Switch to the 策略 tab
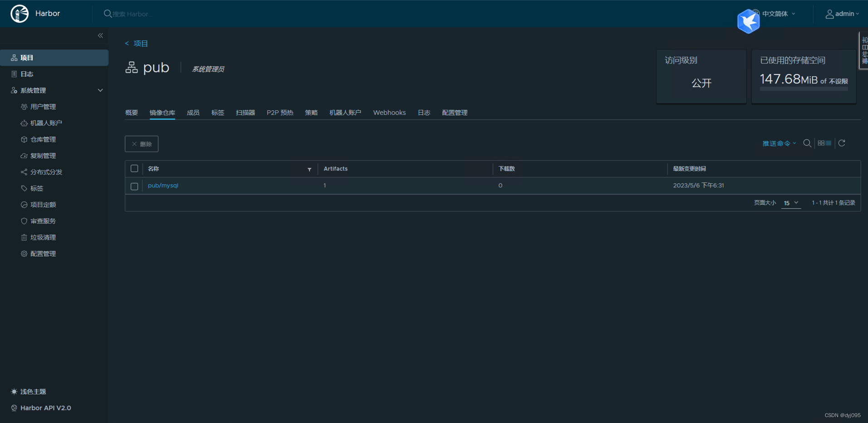 pyautogui.click(x=311, y=113)
